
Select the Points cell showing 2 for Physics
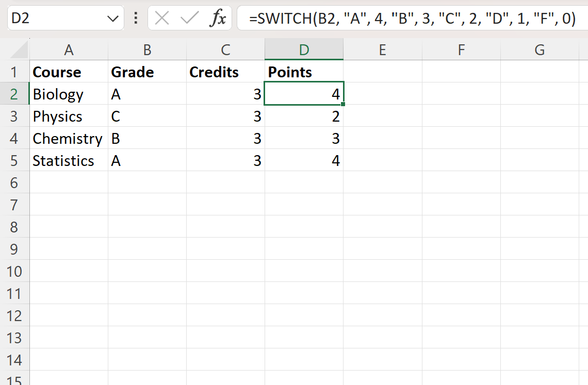point(304,116)
